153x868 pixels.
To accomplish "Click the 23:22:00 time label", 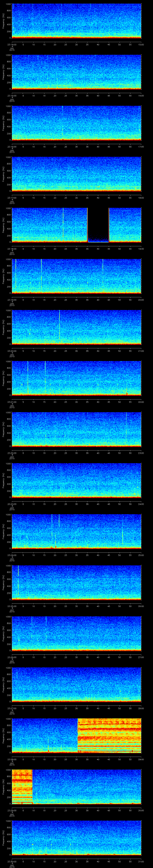I will point(12,453).
